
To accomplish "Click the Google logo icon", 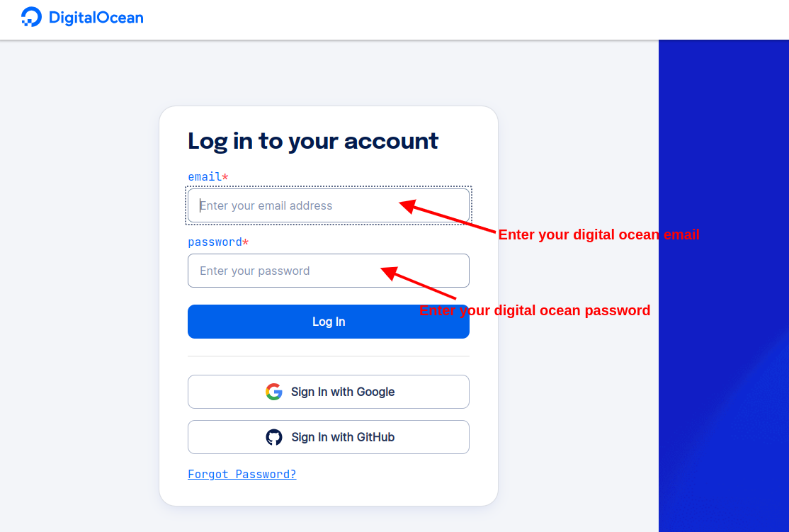I will [274, 392].
